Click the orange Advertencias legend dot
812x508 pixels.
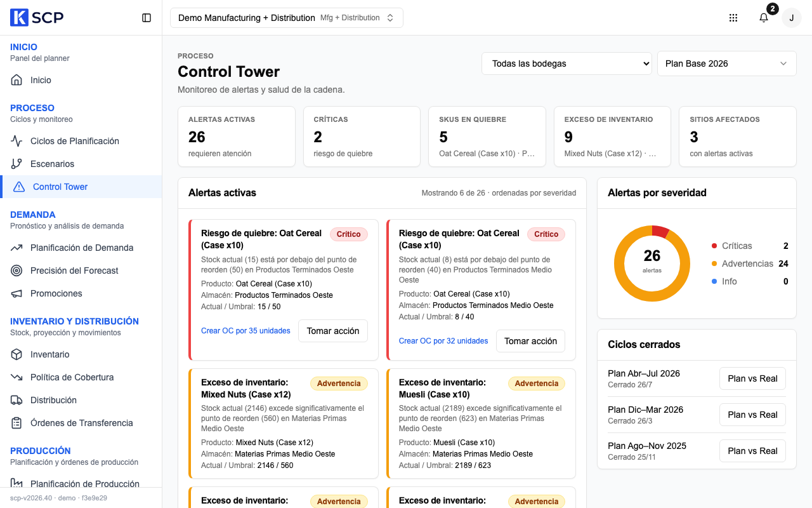tap(714, 264)
